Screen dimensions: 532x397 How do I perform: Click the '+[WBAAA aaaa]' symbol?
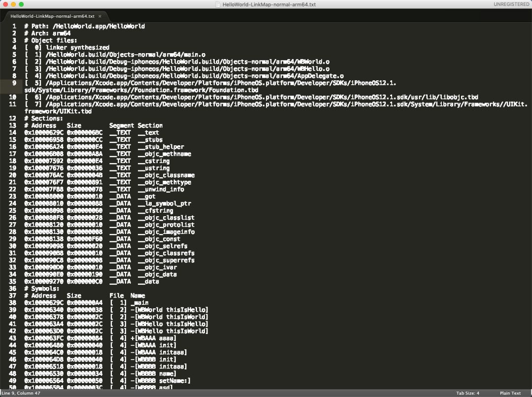(153, 339)
